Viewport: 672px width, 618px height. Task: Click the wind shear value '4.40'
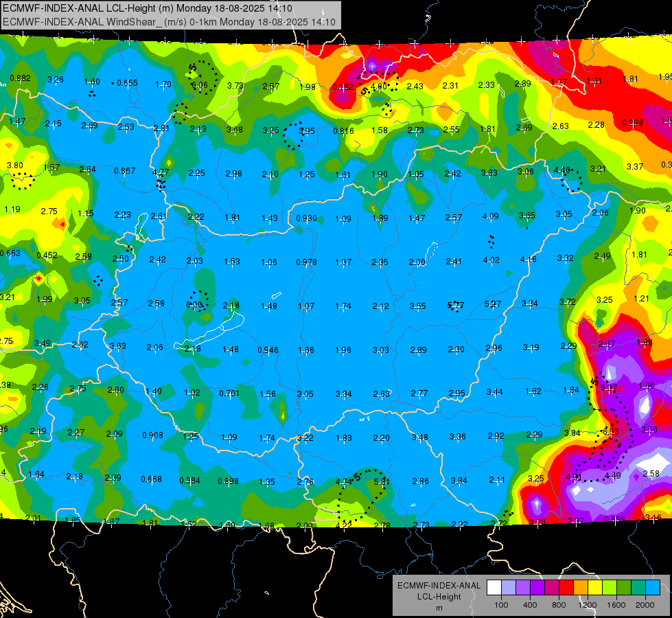(562, 170)
